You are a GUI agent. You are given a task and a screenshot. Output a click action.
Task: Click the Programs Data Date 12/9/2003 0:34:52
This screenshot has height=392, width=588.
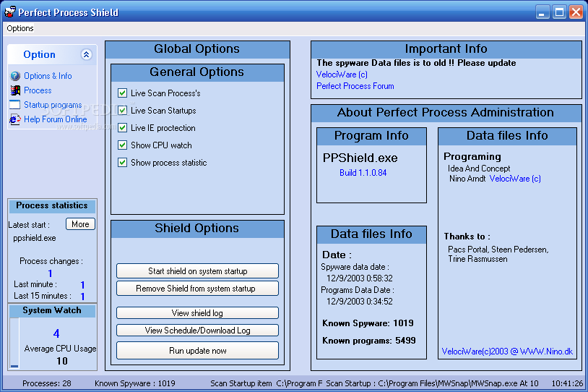click(360, 302)
